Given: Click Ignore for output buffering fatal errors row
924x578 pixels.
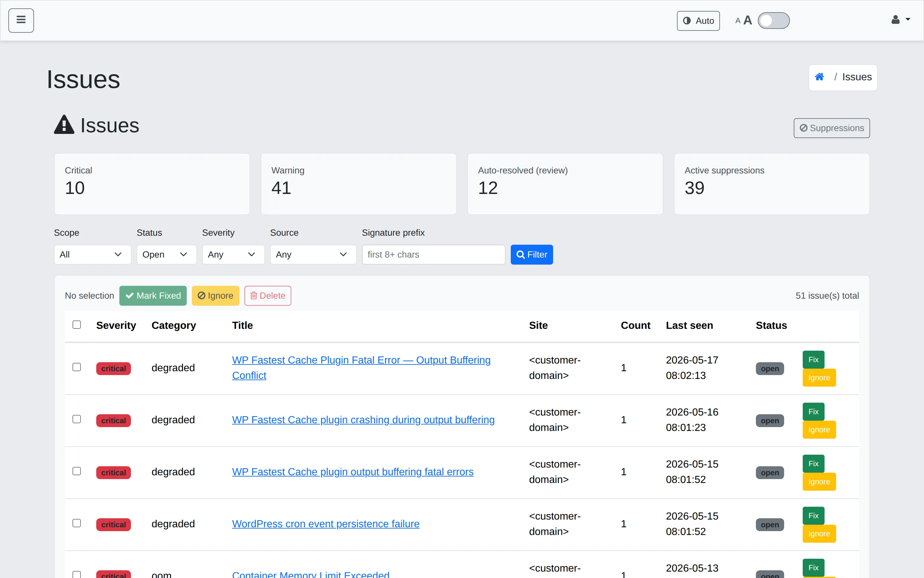Looking at the screenshot, I should click(819, 482).
